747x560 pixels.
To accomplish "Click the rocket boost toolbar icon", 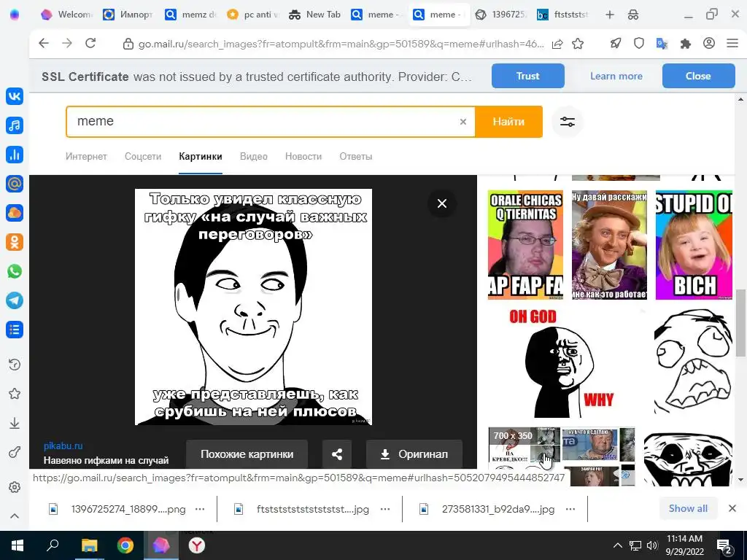I will coord(616,43).
